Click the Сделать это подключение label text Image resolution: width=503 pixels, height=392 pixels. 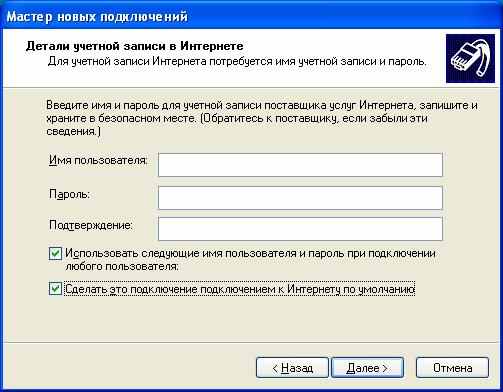240,289
